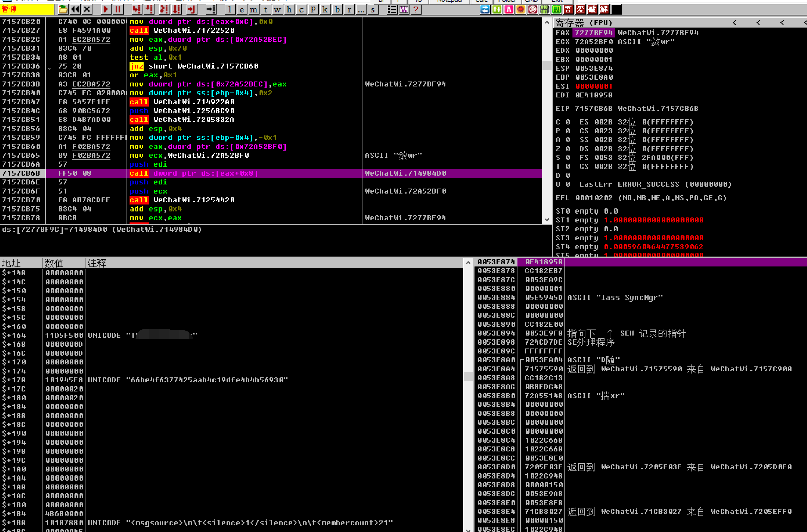This screenshot has height=532, width=807.
Task: Select the EAX register value 7277BF94
Action: coord(594,33)
